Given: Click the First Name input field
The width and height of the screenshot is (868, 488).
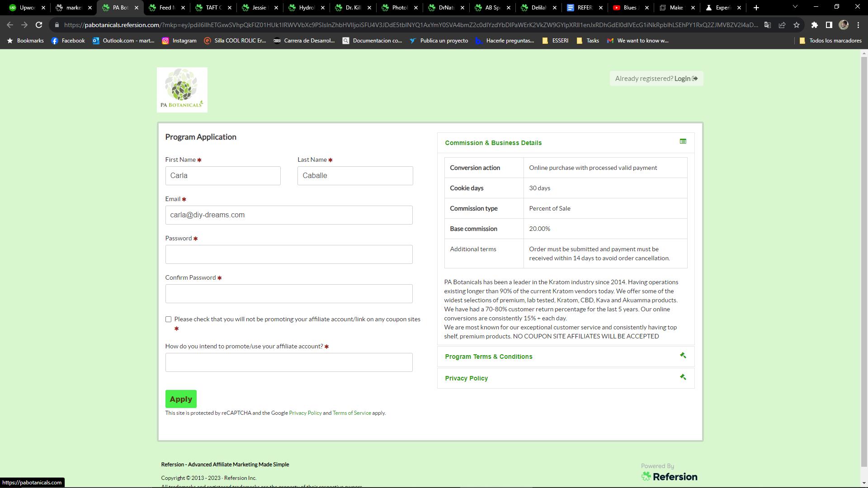Looking at the screenshot, I should click(x=223, y=176).
